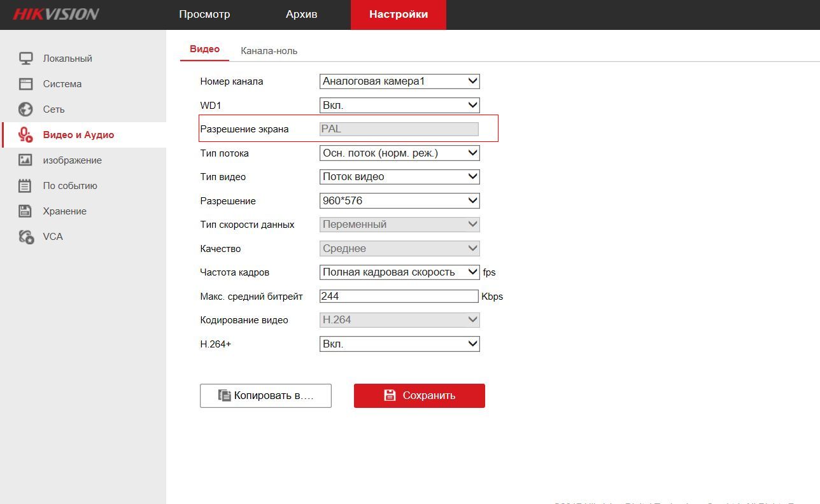Click the Hikvision logo
The image size is (820, 504).
(56, 14)
